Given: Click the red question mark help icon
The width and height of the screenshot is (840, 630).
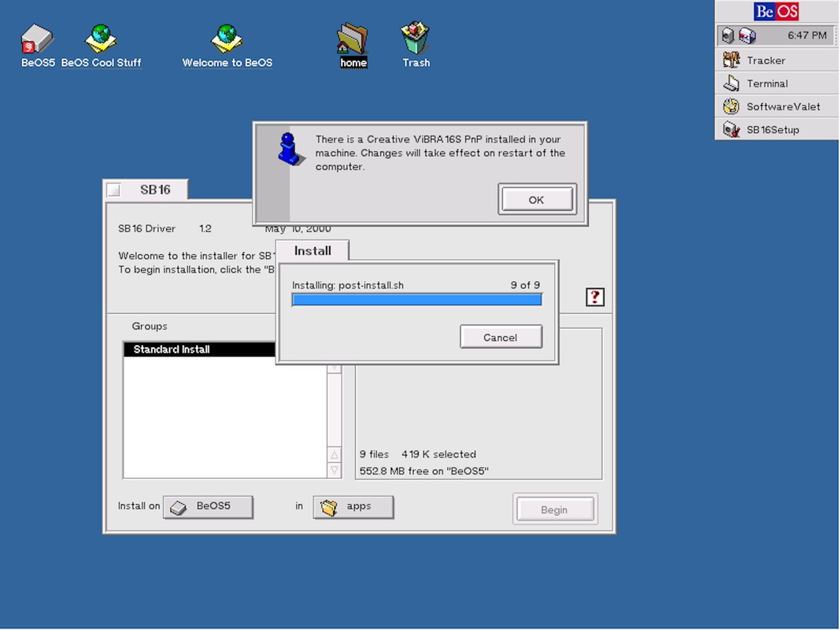Looking at the screenshot, I should tap(594, 297).
